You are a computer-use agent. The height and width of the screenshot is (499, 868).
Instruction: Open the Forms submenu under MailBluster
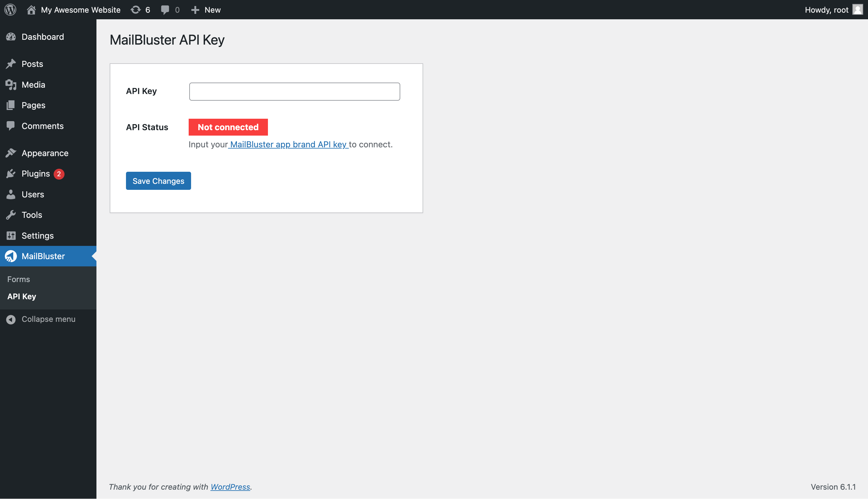click(18, 279)
